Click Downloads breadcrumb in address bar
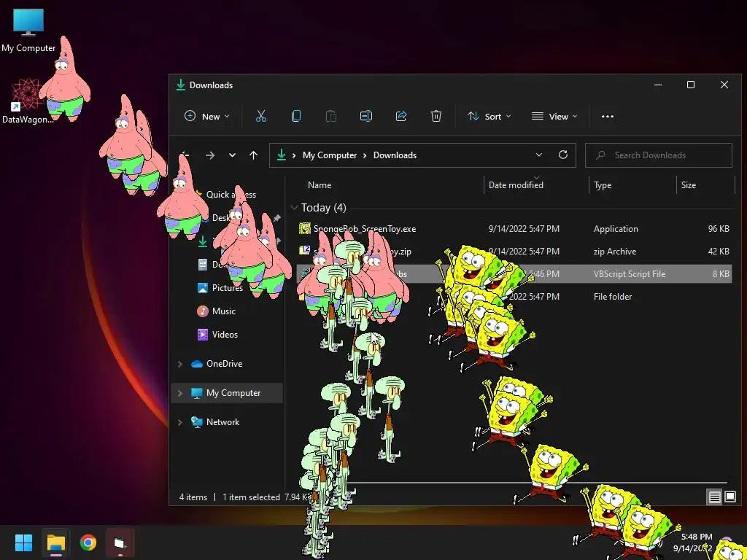This screenshot has height=560, width=747. pos(395,155)
